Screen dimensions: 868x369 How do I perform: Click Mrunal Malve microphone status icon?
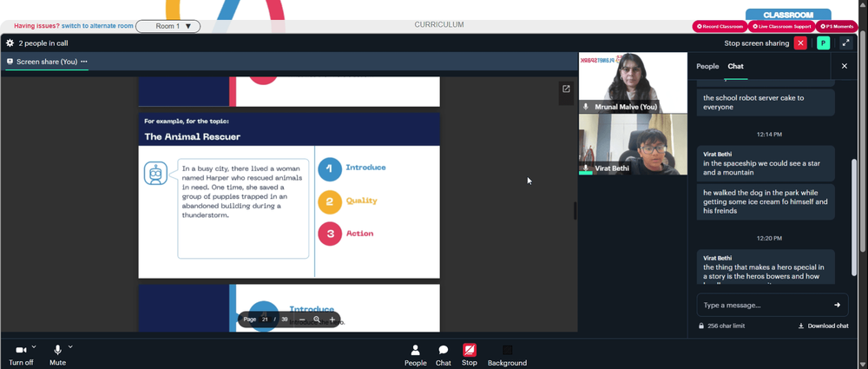[x=586, y=107]
